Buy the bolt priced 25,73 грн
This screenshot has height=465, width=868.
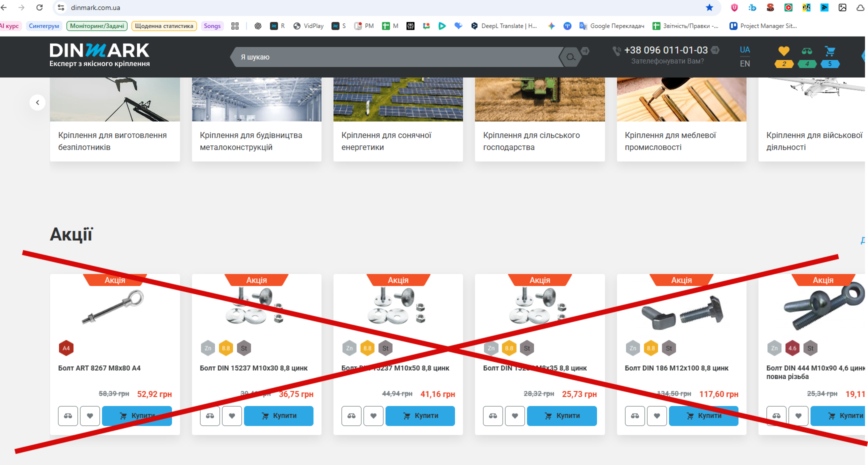[562, 416]
